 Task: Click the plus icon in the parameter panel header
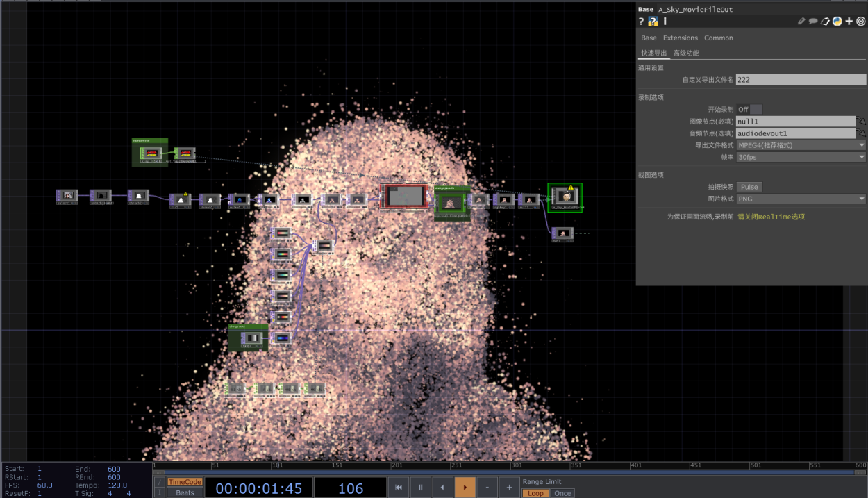coord(849,21)
